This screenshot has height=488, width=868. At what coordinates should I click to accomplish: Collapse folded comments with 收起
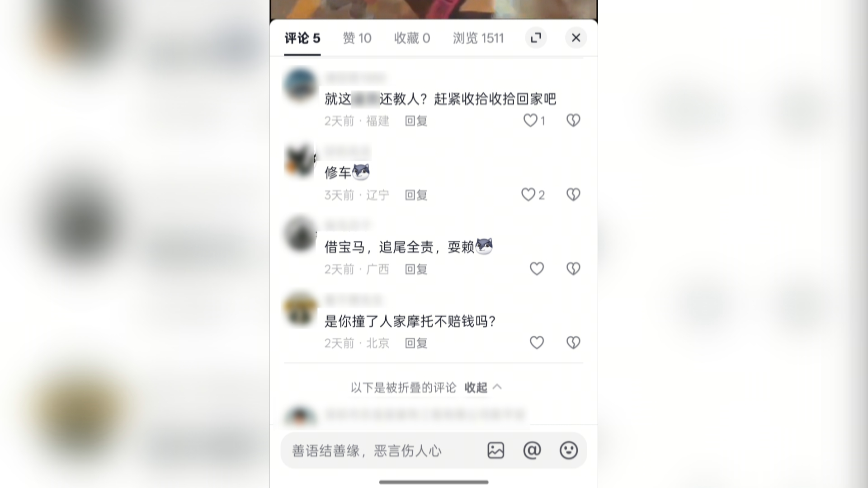pyautogui.click(x=483, y=388)
